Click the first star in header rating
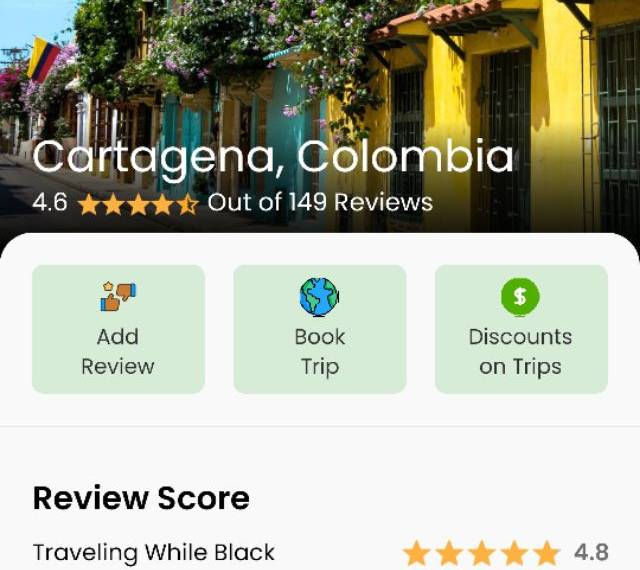The height and width of the screenshot is (570, 640). [x=89, y=203]
